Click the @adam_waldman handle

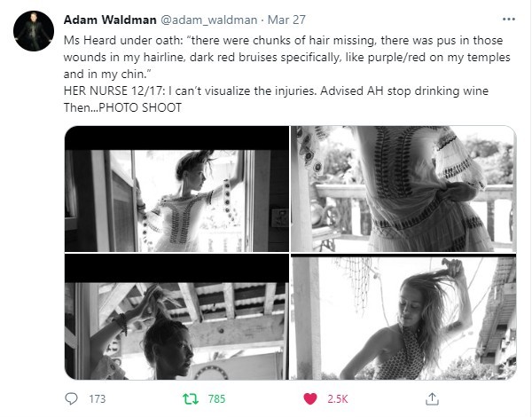pos(208,20)
